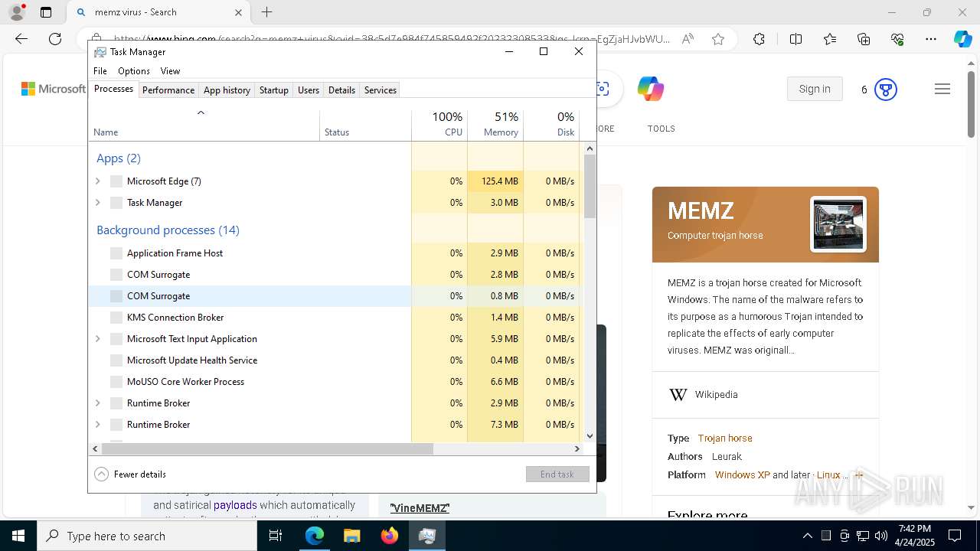This screenshot has height=551, width=980.
Task: Expand Microsoft Text Input Application row
Action: coord(97,339)
